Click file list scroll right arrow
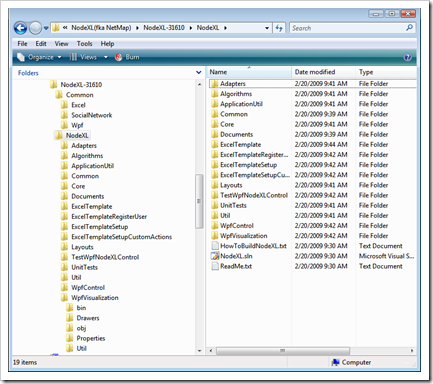433x384 pixels. [412, 351]
